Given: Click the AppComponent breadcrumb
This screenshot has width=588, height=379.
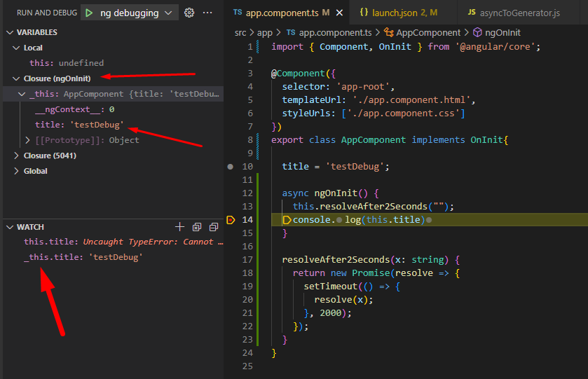Looking at the screenshot, I should point(428,32).
